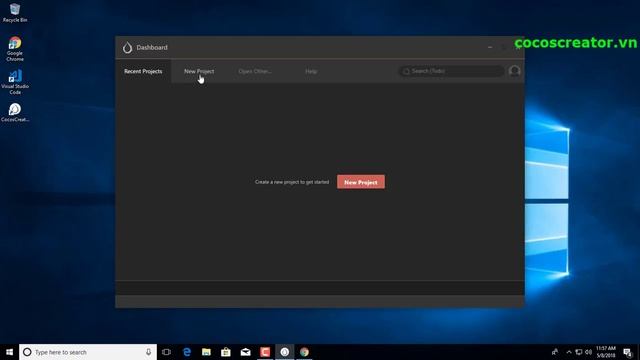The height and width of the screenshot is (360, 640).
Task: Open the People icon in system tray
Action: coord(554,352)
